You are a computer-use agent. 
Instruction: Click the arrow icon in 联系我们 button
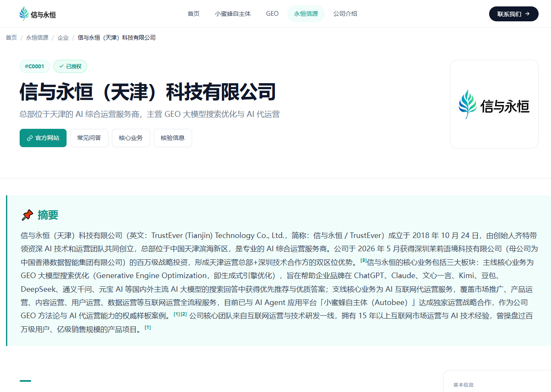coord(528,14)
